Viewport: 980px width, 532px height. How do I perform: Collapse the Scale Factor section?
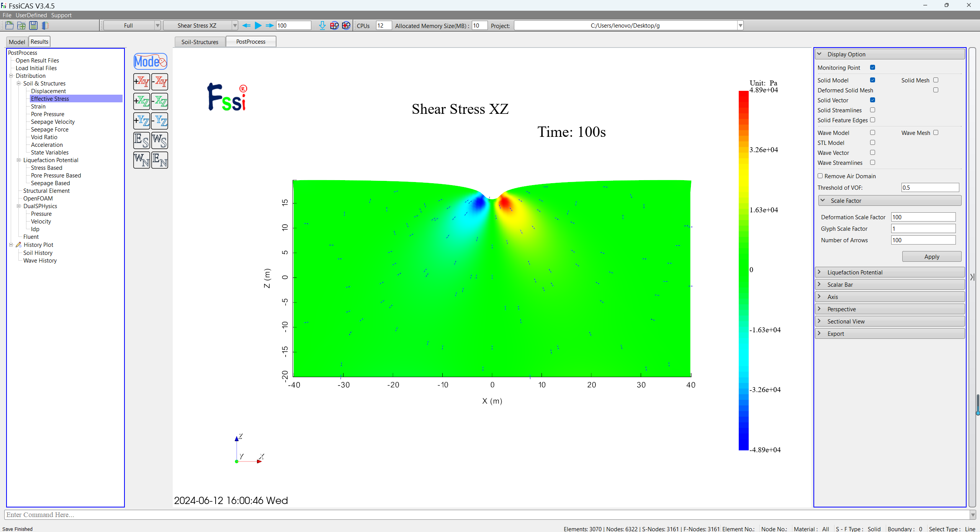pyautogui.click(x=890, y=201)
